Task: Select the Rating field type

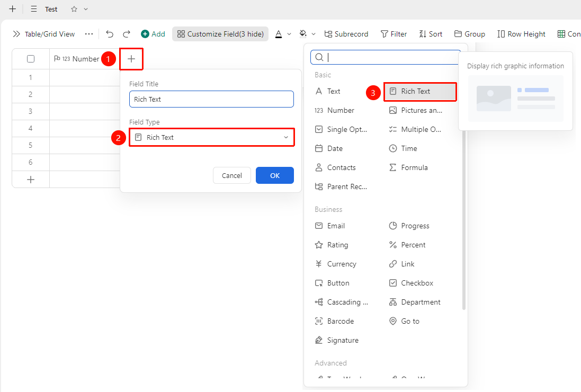Action: pyautogui.click(x=332, y=245)
